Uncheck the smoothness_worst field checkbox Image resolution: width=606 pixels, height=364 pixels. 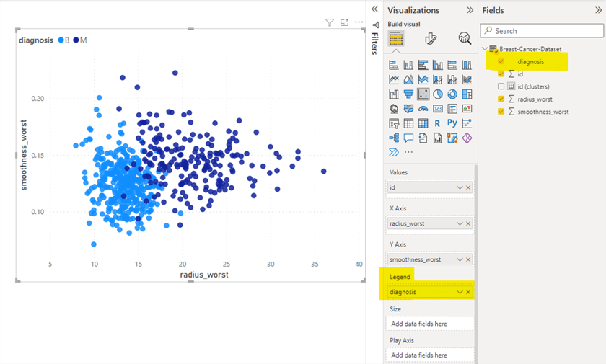click(501, 112)
